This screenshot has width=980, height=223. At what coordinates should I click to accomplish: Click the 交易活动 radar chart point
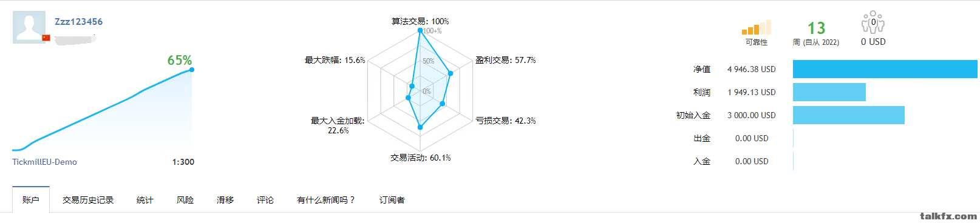point(420,127)
